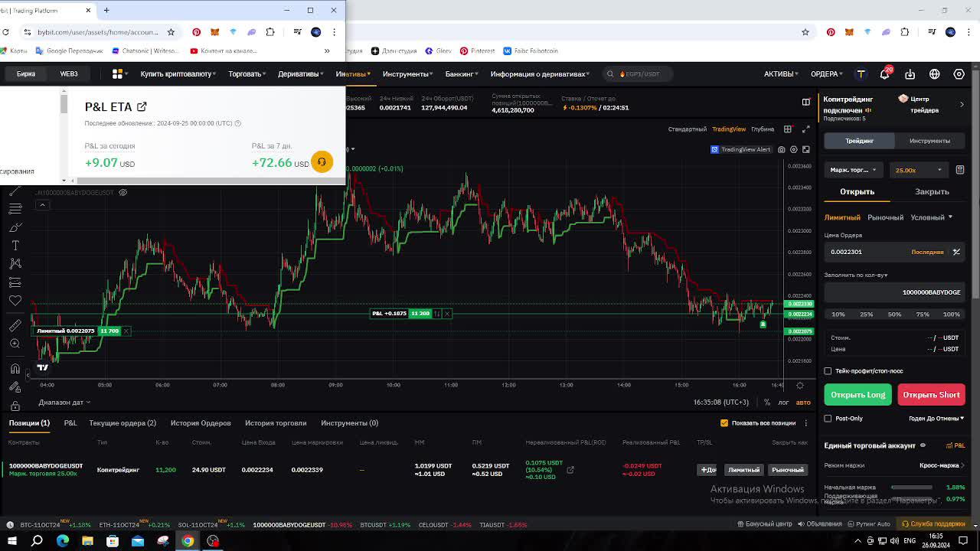Uncheck Показать все позиции checkbox
The image size is (980, 551).
click(724, 423)
